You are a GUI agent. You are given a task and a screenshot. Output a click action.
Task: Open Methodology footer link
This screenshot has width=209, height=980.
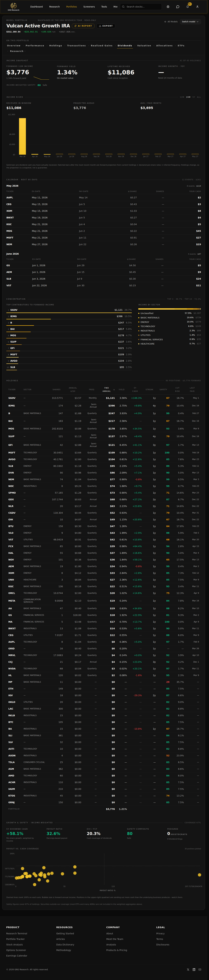tap(64, 950)
